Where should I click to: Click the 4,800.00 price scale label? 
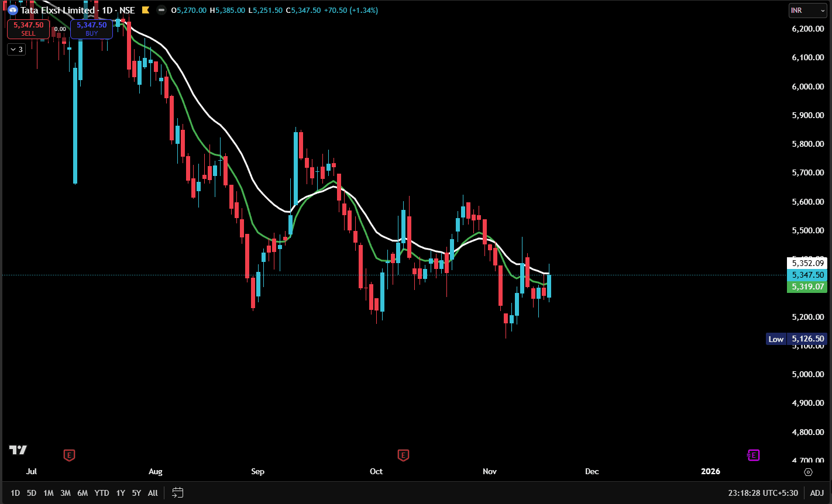[x=807, y=432]
